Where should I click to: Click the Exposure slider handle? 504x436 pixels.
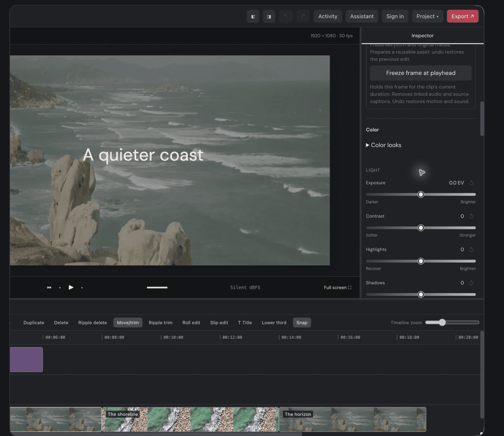[x=421, y=194]
